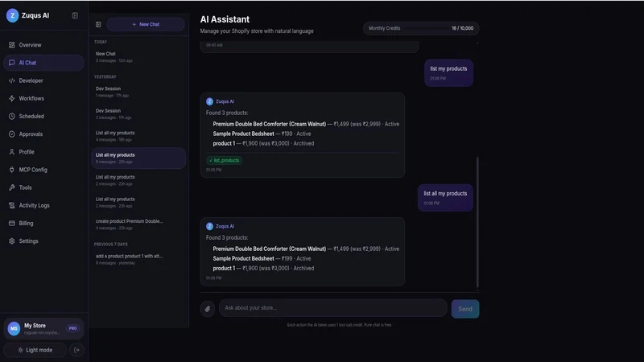Click the attach file paperclip icon
The image size is (644, 362).
coord(208,309)
